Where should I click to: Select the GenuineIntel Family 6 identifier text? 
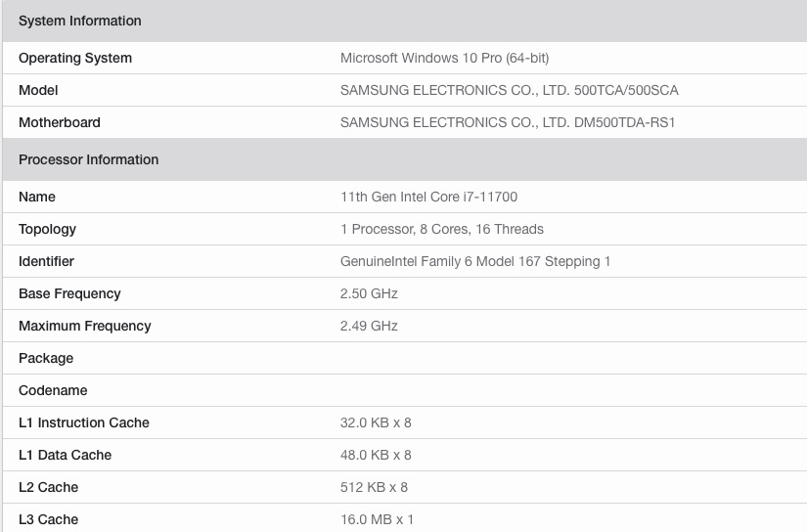[x=475, y=261]
